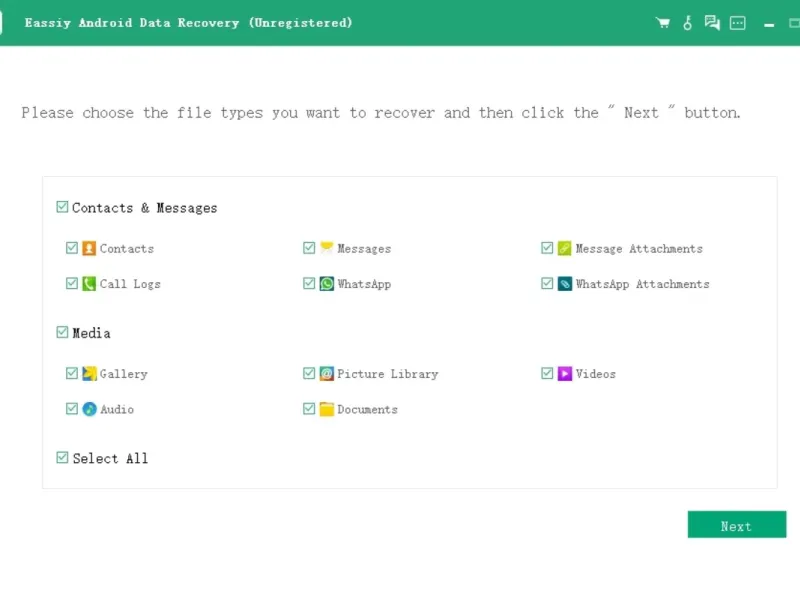Viewport: 800px width, 600px height.
Task: Uncheck WhatsApp Attachments checkbox
Action: point(548,284)
